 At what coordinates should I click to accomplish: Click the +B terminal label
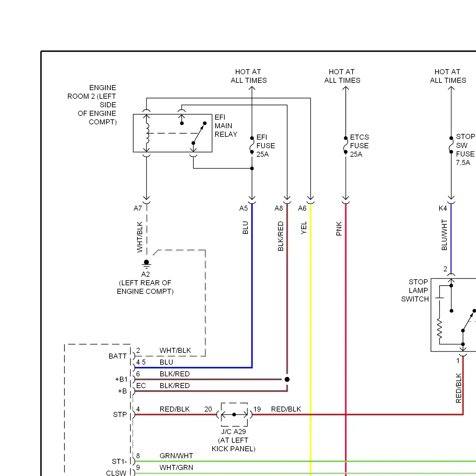click(122, 391)
